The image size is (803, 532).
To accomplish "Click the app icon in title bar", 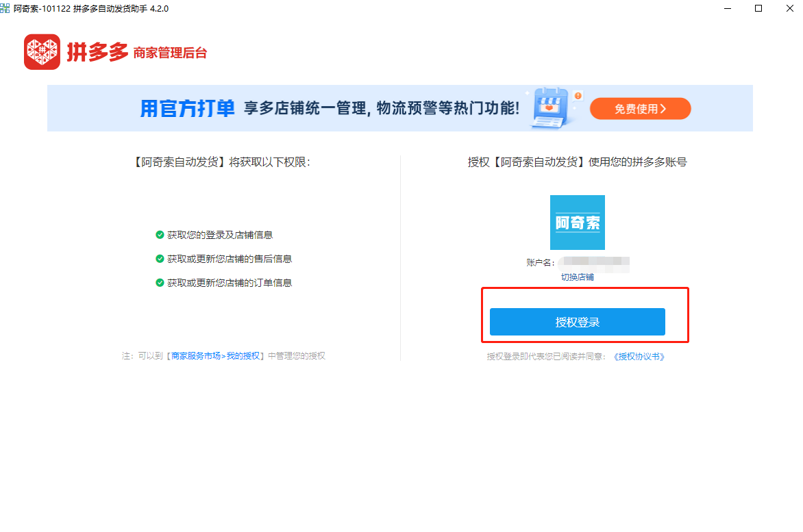I will pyautogui.click(x=5, y=8).
